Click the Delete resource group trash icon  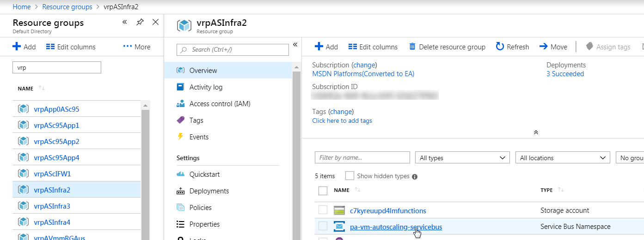(412, 47)
